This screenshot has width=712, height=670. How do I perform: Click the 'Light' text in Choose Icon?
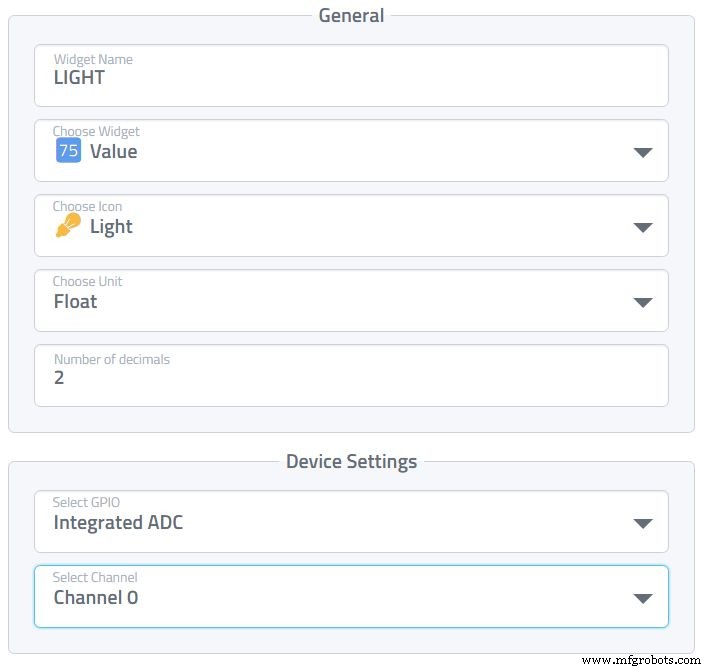pyautogui.click(x=111, y=227)
